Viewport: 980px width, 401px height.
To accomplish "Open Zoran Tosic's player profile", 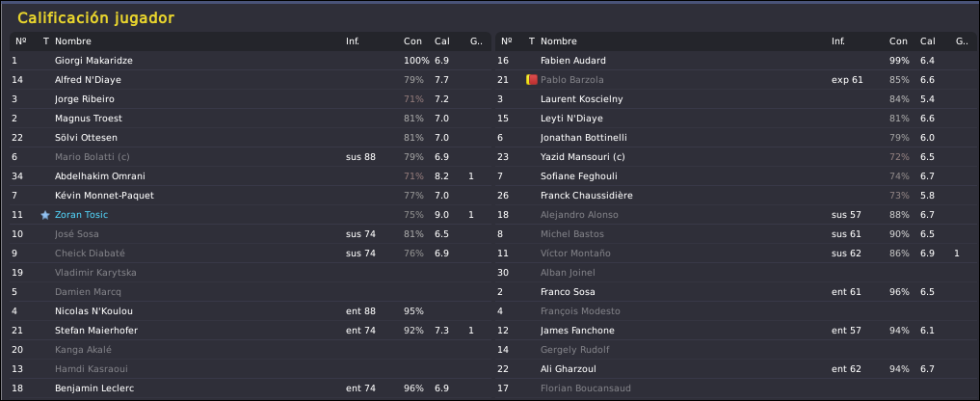I will coord(84,215).
